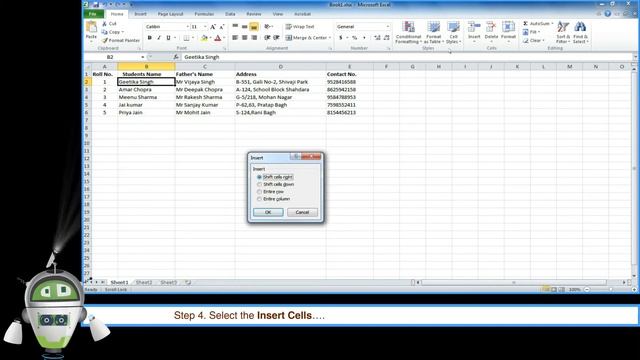Open Sort & Filter

563,32
